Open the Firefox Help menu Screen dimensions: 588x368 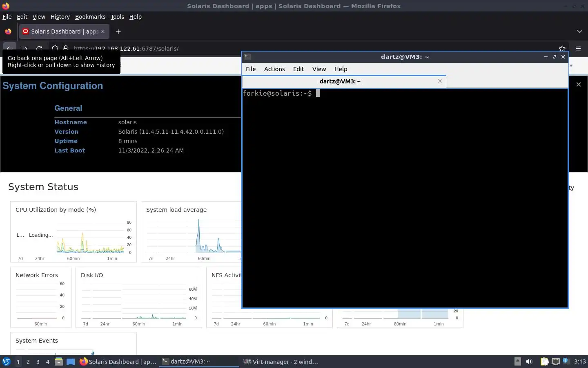136,17
